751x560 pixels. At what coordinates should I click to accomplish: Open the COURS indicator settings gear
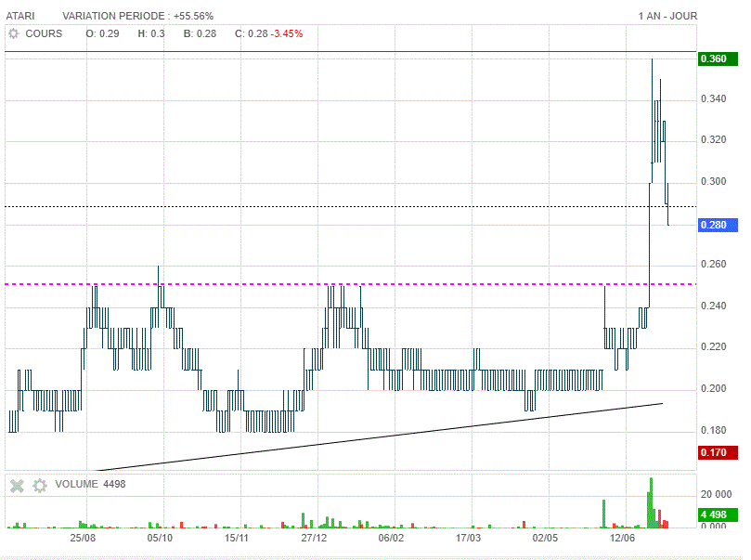(x=13, y=33)
